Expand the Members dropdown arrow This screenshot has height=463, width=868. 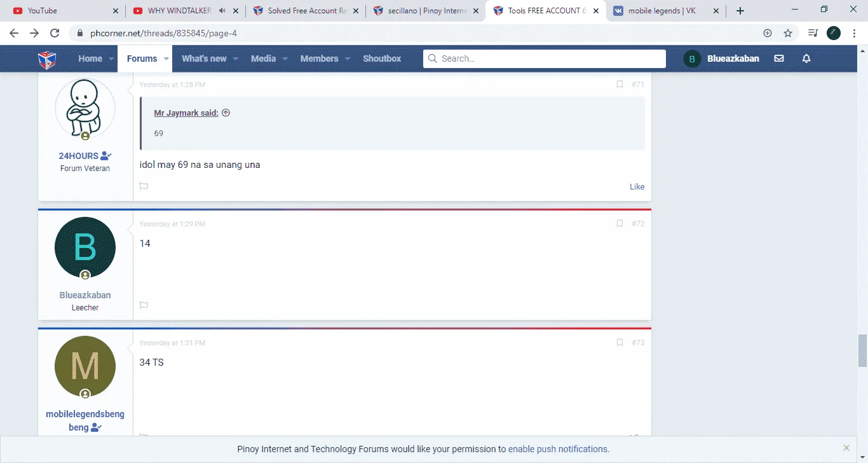[348, 59]
